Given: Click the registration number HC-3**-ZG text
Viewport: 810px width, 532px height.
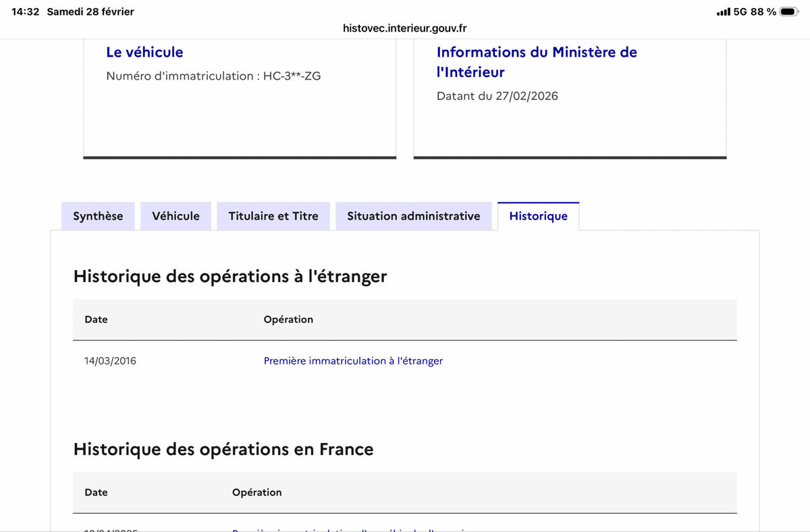Looking at the screenshot, I should [x=292, y=76].
